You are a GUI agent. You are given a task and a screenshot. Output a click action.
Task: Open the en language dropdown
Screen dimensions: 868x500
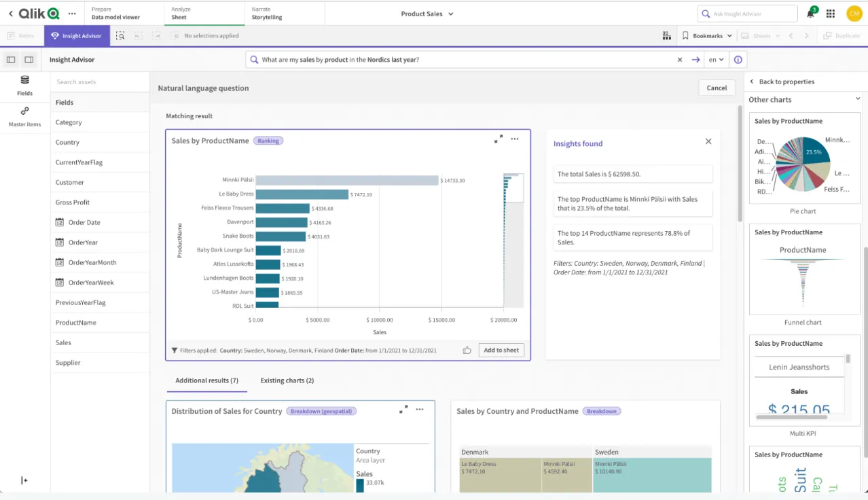(x=717, y=60)
